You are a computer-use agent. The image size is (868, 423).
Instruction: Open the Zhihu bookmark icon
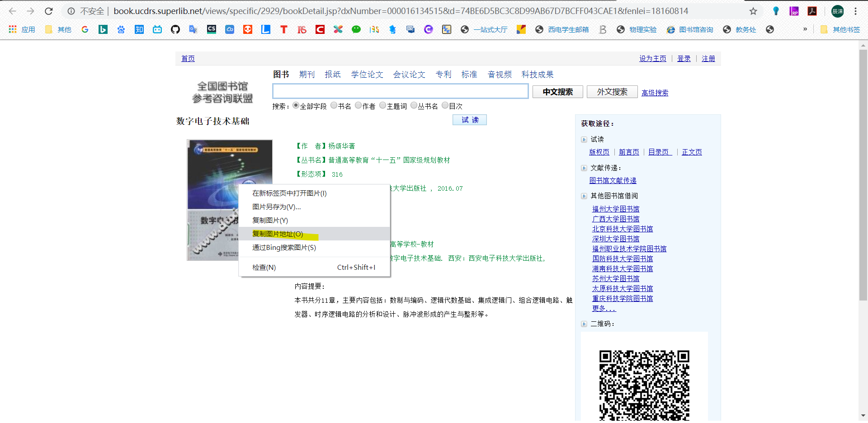(x=139, y=29)
